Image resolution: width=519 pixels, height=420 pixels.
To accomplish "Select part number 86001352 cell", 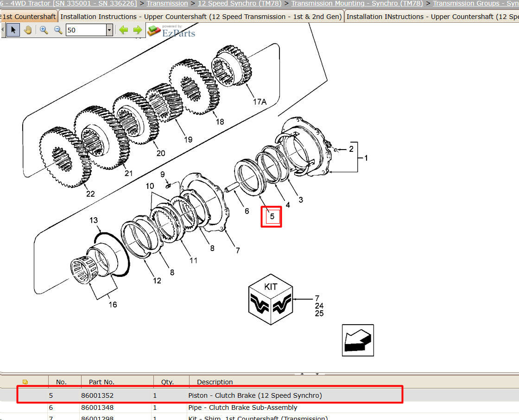I will coord(97,395).
